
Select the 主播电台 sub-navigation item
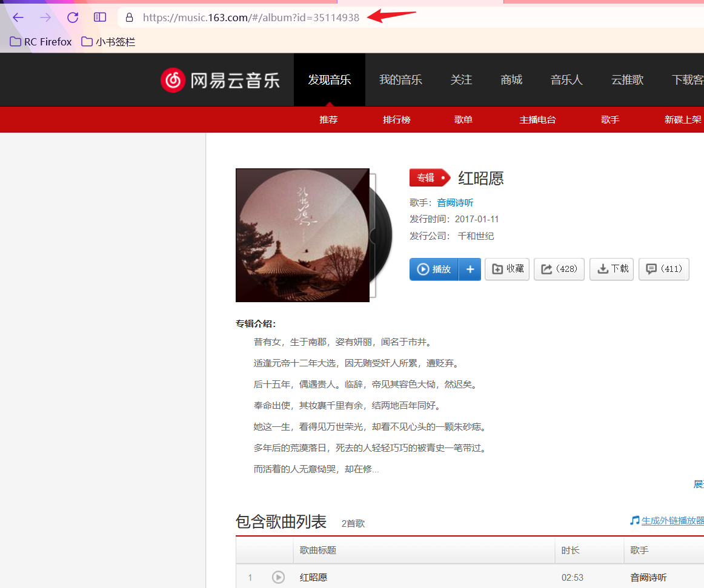point(537,119)
